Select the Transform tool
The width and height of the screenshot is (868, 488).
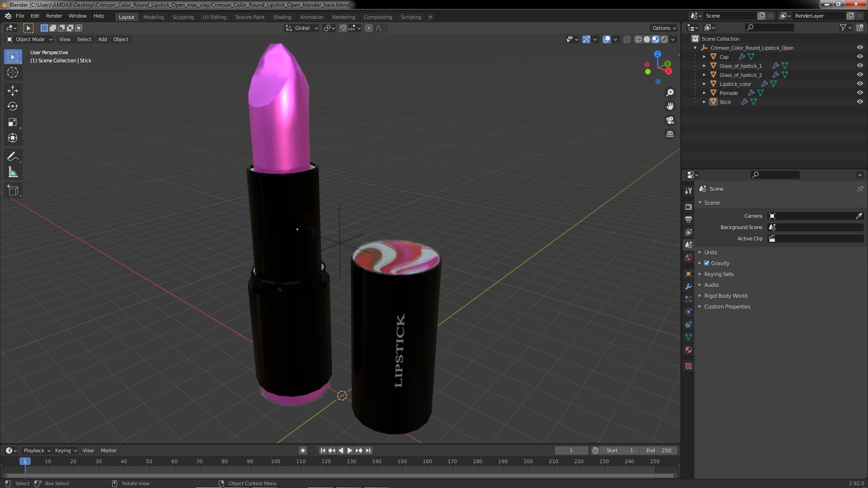[x=13, y=138]
